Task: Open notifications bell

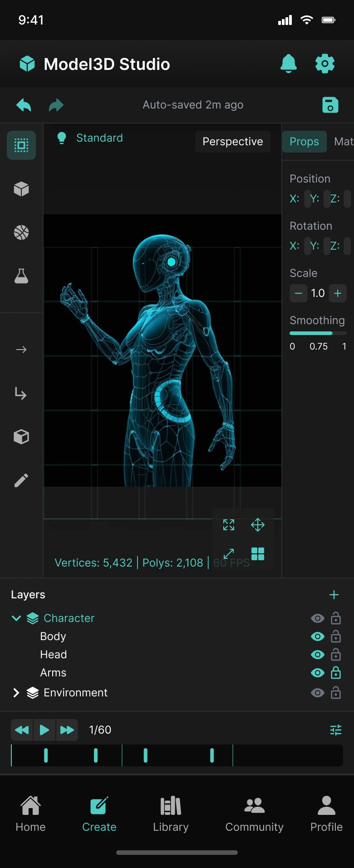Action: [x=288, y=64]
